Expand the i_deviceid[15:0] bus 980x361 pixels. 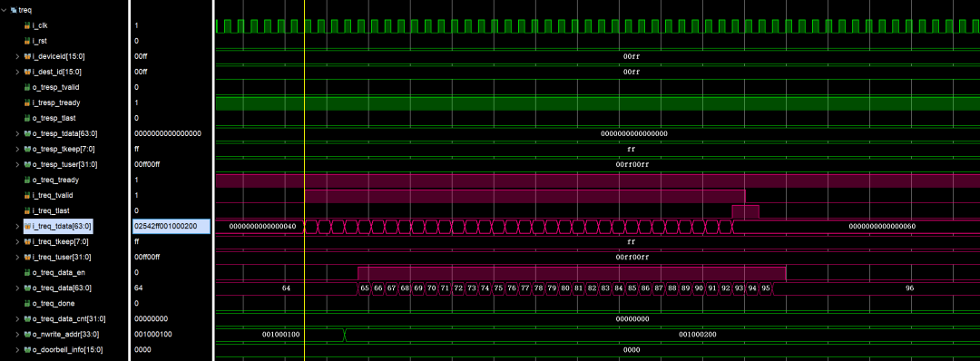point(17,56)
